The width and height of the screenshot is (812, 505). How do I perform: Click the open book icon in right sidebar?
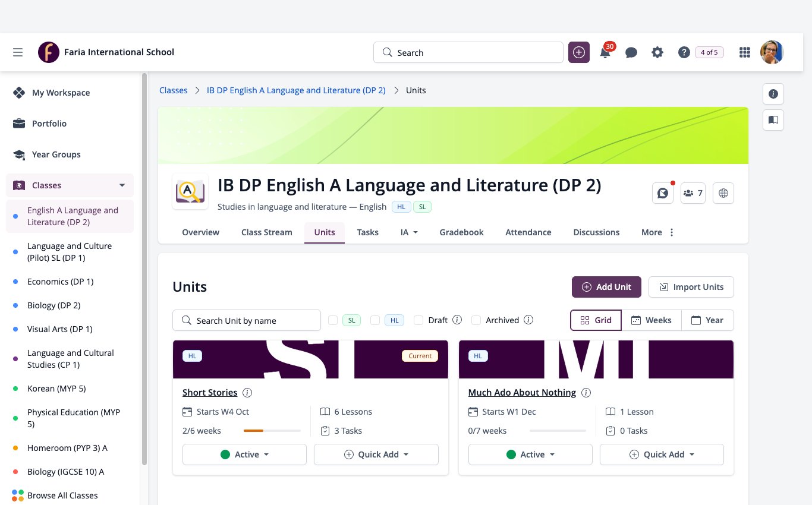[x=773, y=120]
